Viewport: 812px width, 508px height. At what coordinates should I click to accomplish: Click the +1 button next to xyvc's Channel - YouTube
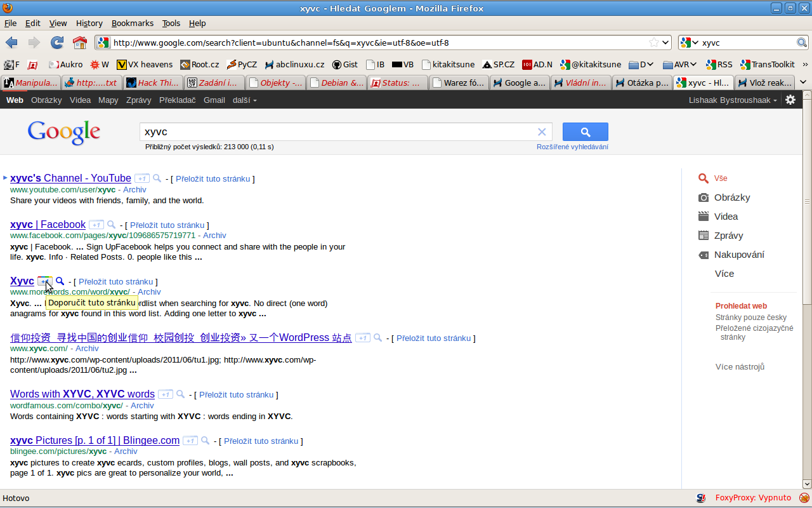click(x=142, y=178)
